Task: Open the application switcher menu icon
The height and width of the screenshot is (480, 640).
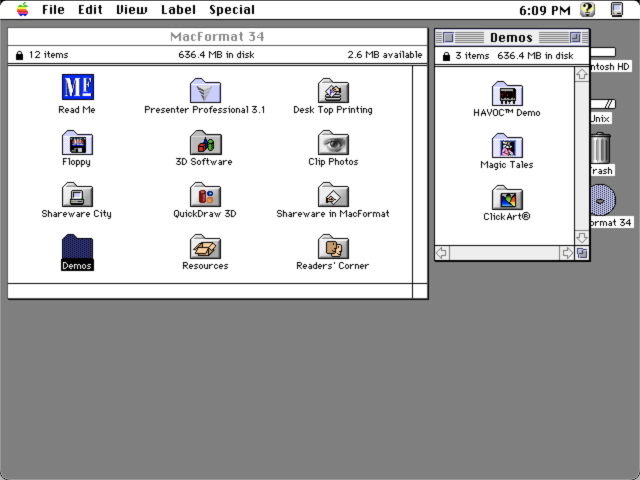Action: (617, 9)
